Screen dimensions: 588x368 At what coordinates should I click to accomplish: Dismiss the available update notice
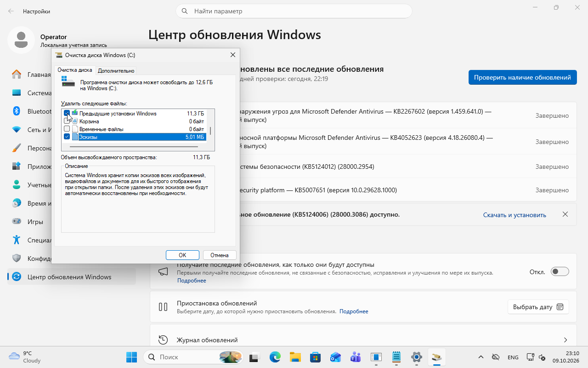click(x=565, y=214)
